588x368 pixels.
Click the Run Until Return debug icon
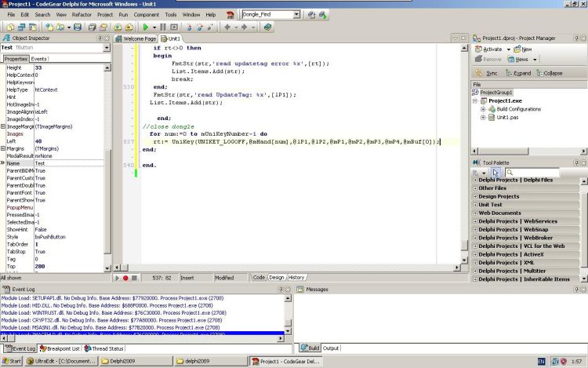210,27
